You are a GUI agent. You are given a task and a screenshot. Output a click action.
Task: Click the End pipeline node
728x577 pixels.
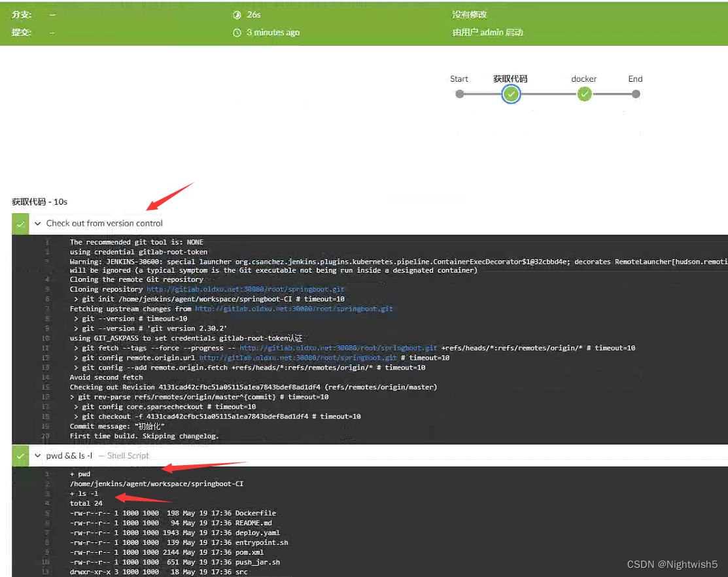point(636,94)
